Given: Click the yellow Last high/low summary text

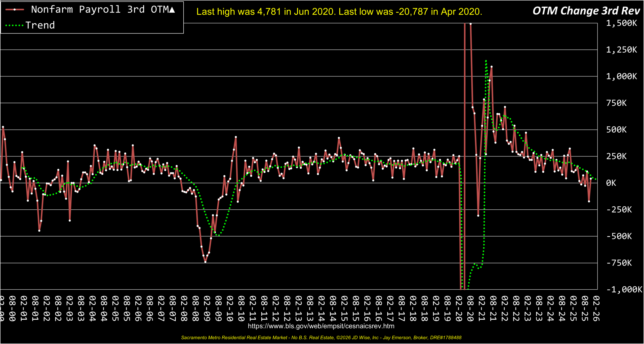Looking at the screenshot, I should click(x=339, y=12).
